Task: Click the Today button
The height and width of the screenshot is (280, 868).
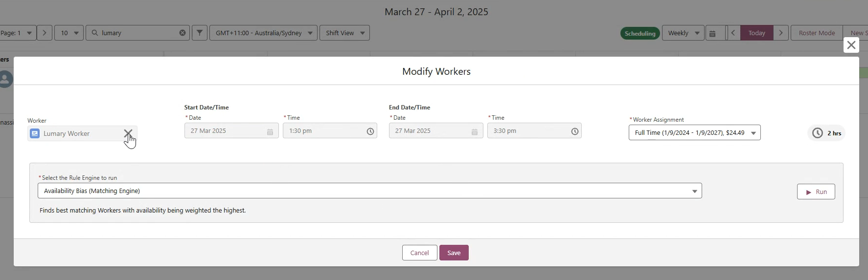Action: 756,33
